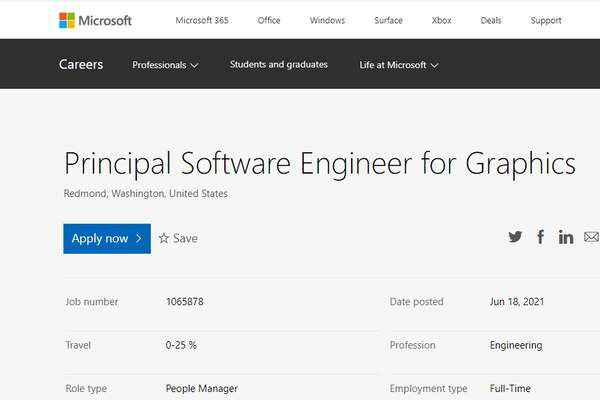
Task: Click the arrow on Apply now button
Action: [x=139, y=238]
